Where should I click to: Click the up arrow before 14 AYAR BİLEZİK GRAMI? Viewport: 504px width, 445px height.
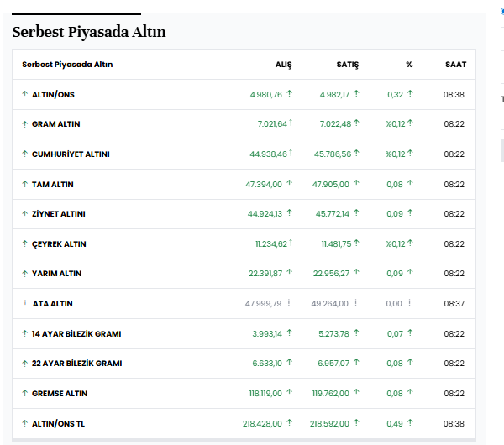tap(24, 333)
